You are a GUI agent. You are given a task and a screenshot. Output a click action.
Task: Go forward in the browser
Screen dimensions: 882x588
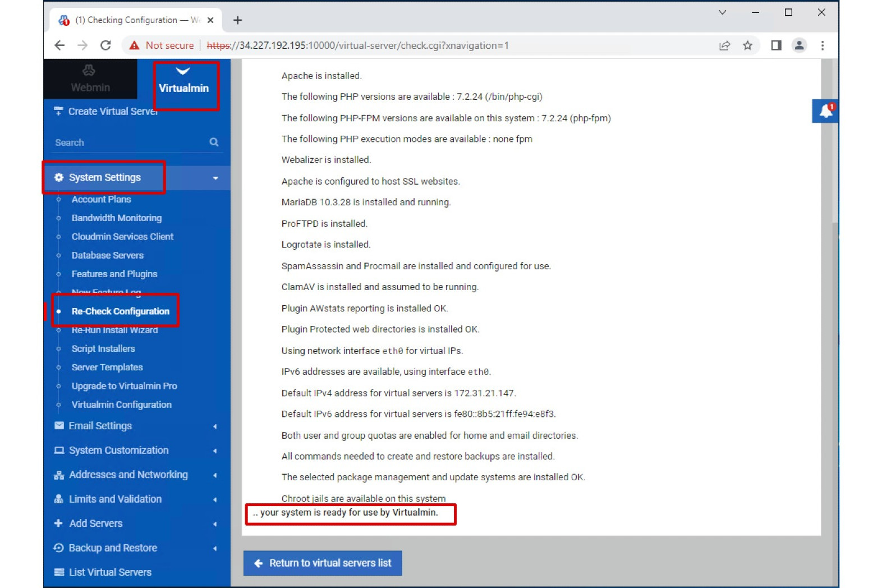click(x=82, y=45)
